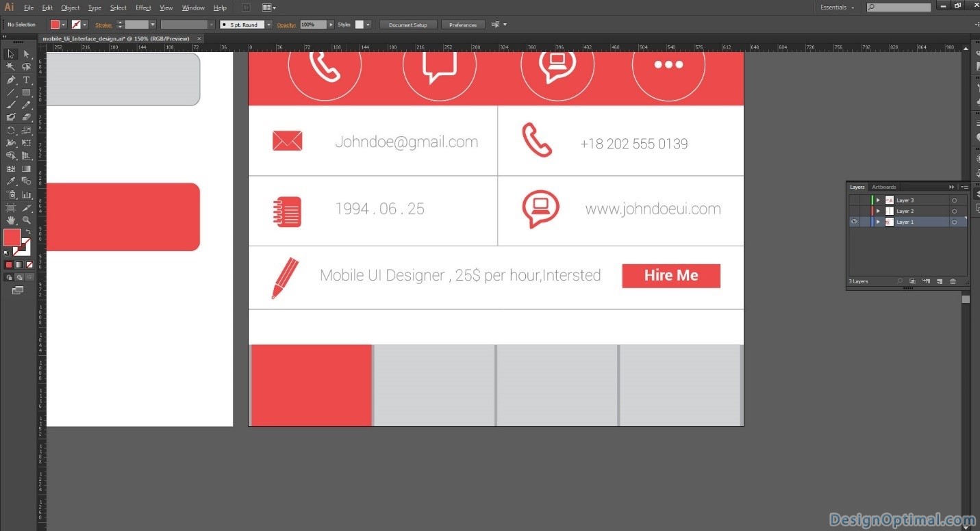
Task: Select the Gradient tool
Action: (x=26, y=168)
